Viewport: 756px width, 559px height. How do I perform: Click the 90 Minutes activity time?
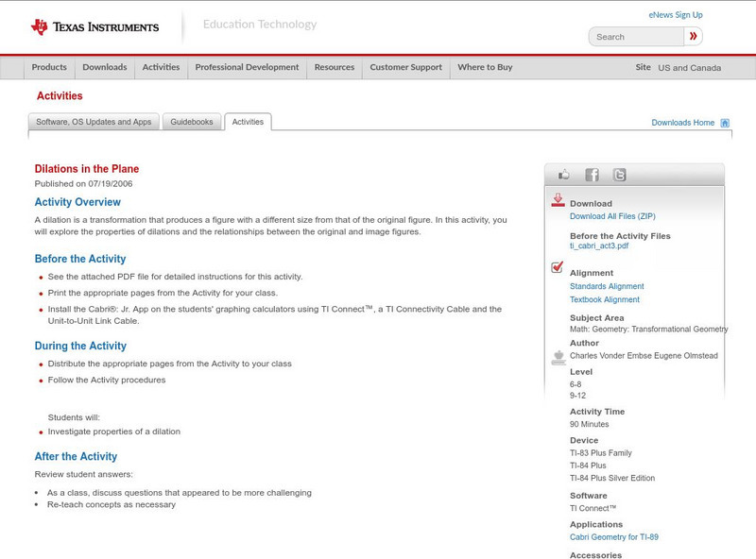589,425
